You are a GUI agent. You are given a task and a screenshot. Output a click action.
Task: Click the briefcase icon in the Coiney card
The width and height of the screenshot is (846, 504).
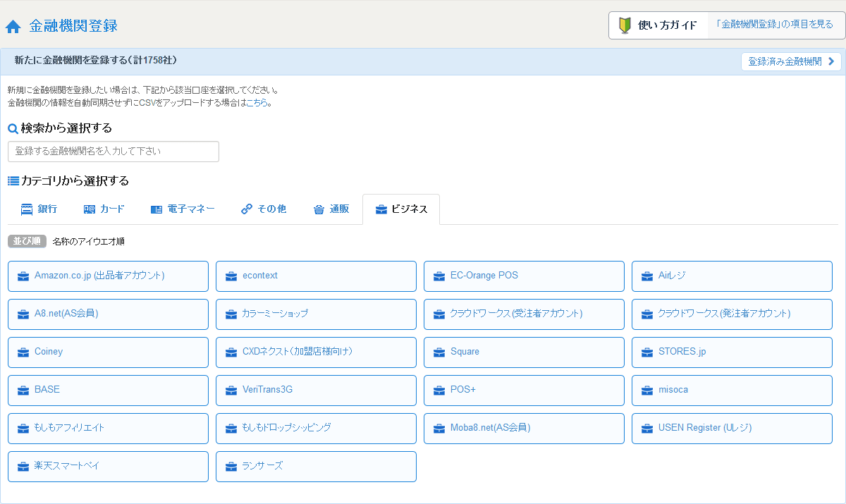pyautogui.click(x=23, y=352)
